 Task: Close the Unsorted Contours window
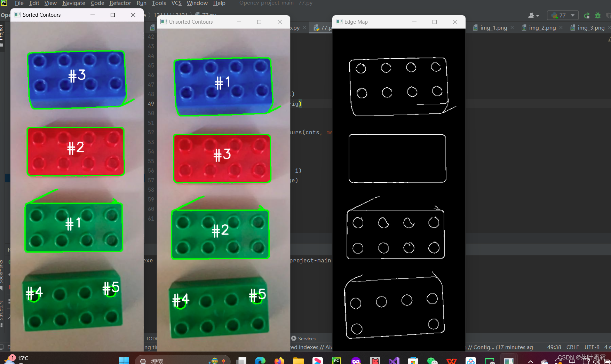tap(280, 22)
